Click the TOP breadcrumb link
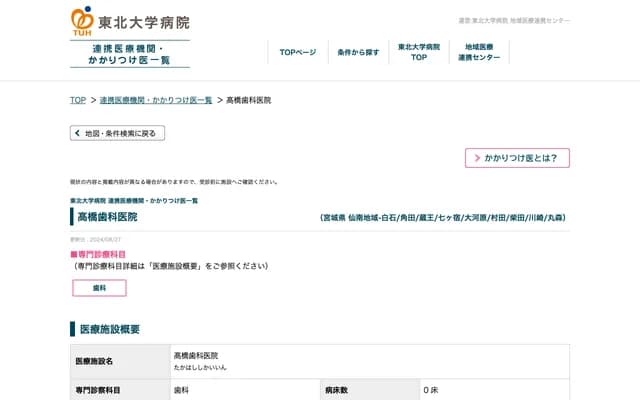This screenshot has height=400, width=640. (77, 100)
